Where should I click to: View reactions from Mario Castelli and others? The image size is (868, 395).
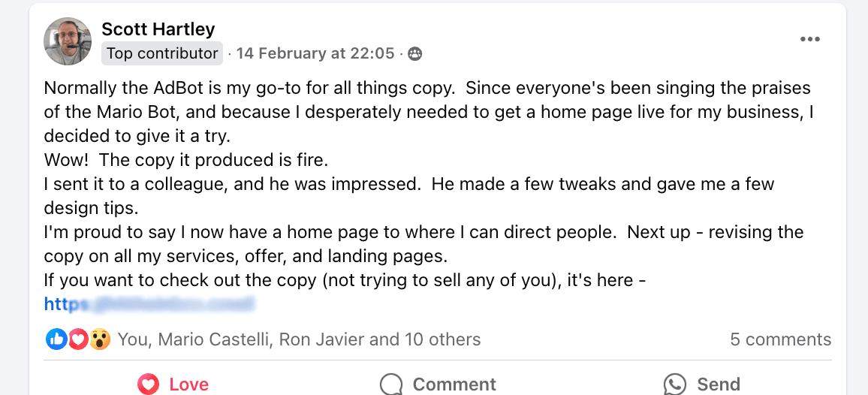[x=299, y=339]
